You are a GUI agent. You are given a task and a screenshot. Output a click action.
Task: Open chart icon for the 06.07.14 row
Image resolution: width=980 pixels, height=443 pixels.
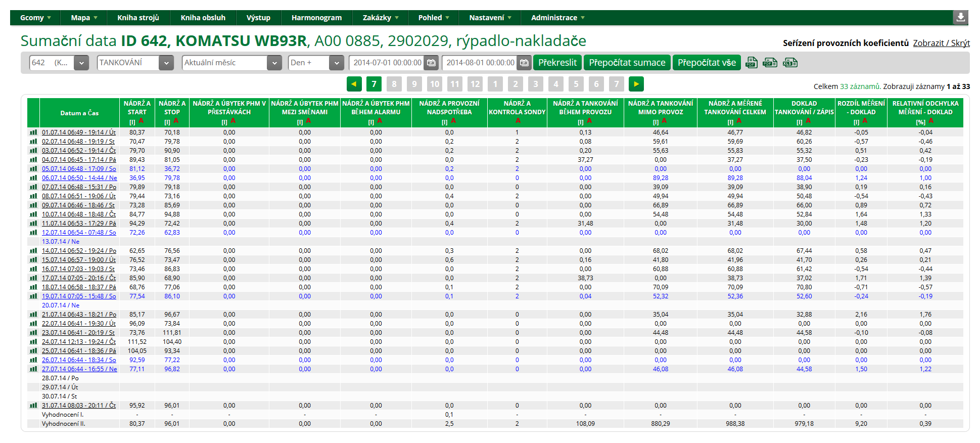[x=33, y=178]
